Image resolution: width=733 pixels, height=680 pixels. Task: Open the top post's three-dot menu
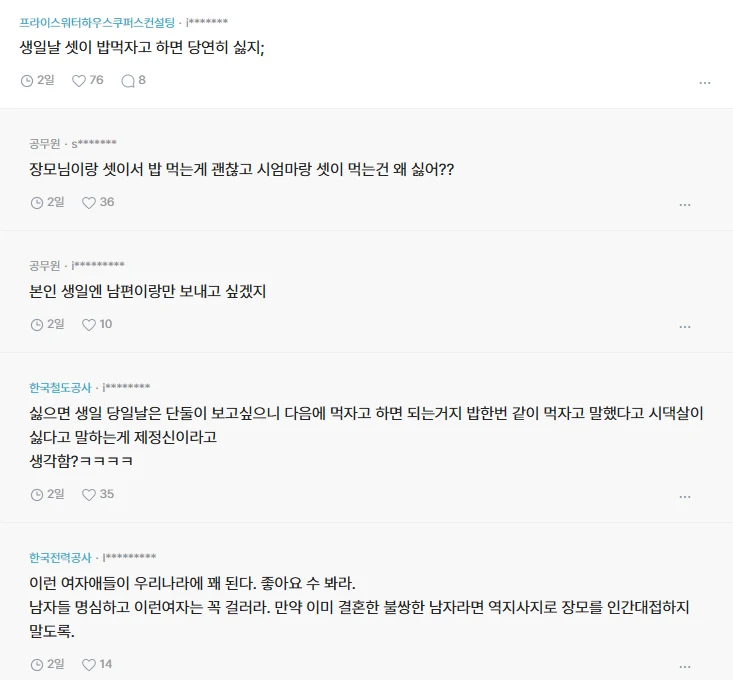(705, 83)
